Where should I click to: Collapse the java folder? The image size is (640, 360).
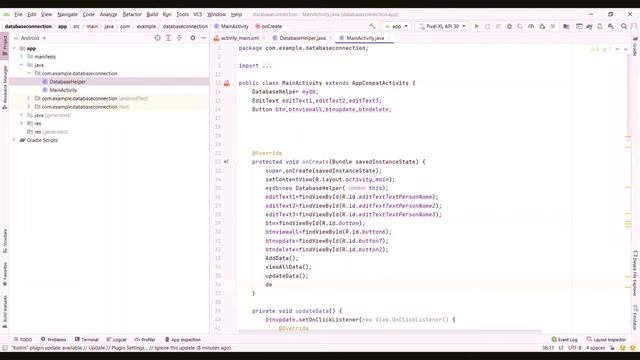point(22,65)
